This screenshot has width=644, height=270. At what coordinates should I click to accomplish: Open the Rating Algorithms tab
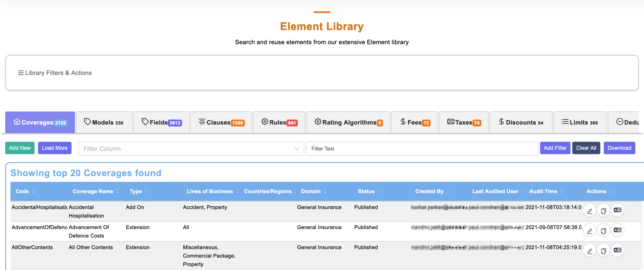(x=348, y=122)
